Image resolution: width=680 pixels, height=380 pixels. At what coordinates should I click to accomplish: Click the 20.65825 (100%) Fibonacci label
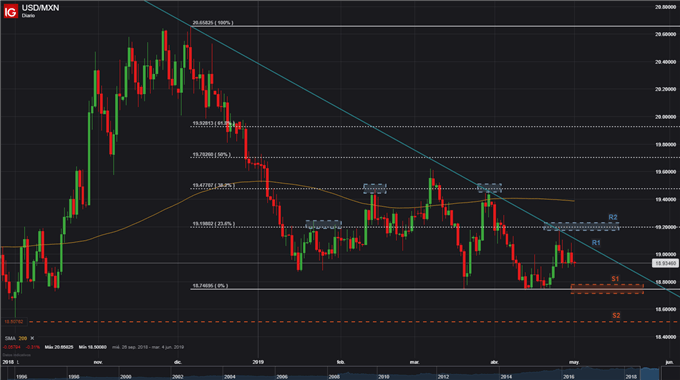(x=212, y=23)
